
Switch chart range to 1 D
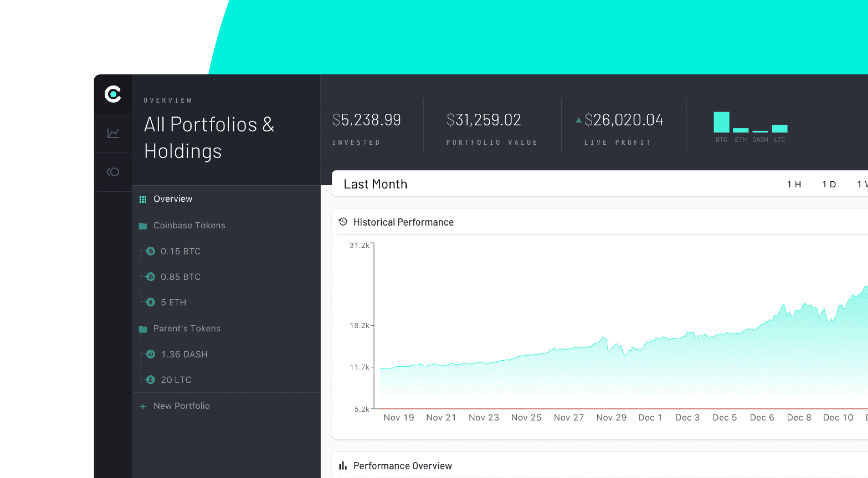829,184
